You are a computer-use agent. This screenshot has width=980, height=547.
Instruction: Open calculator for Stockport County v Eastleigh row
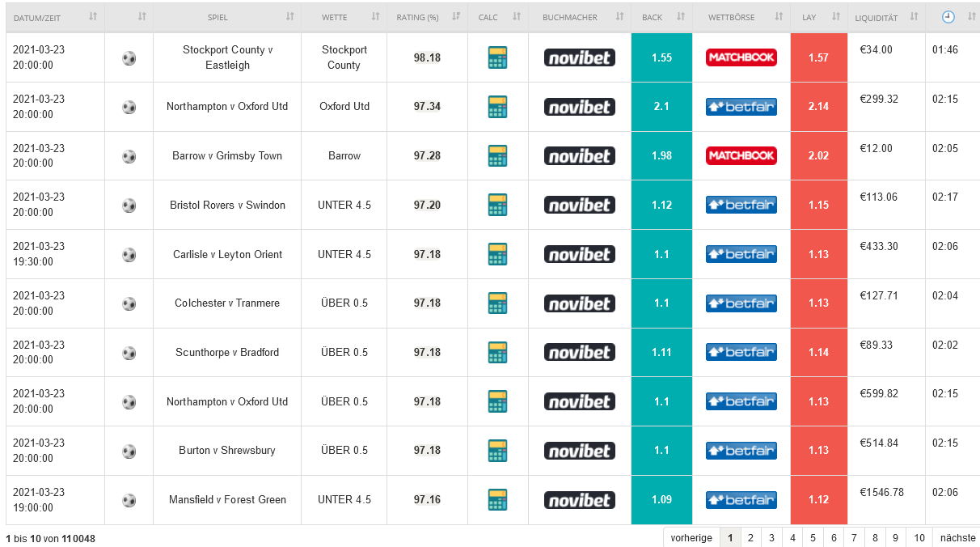498,57
